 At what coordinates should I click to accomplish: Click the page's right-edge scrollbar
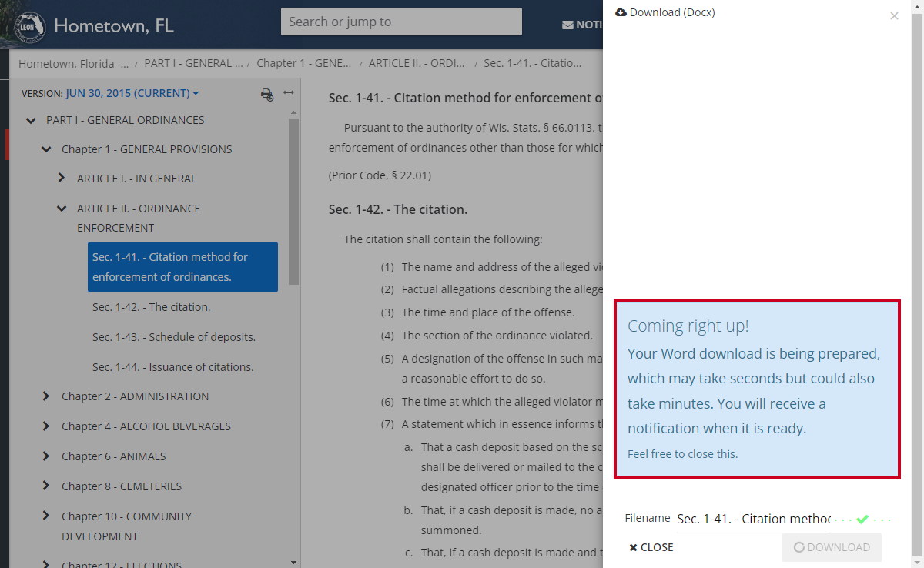click(x=918, y=284)
